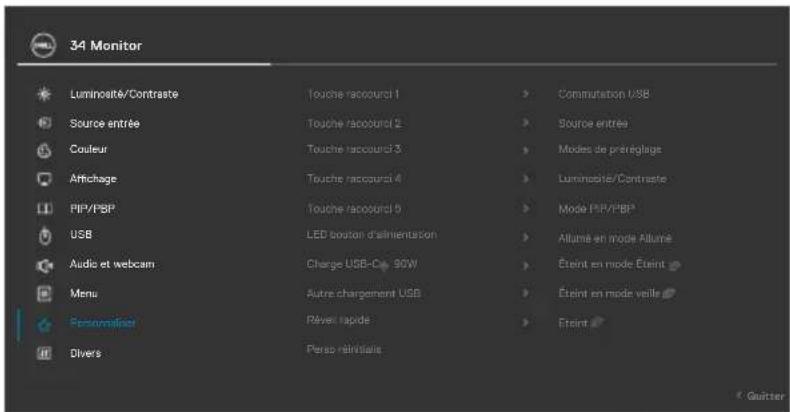Expand arrow for Touche raccourci 1
Image resolution: width=790 pixels, height=412 pixels.
pyautogui.click(x=525, y=94)
